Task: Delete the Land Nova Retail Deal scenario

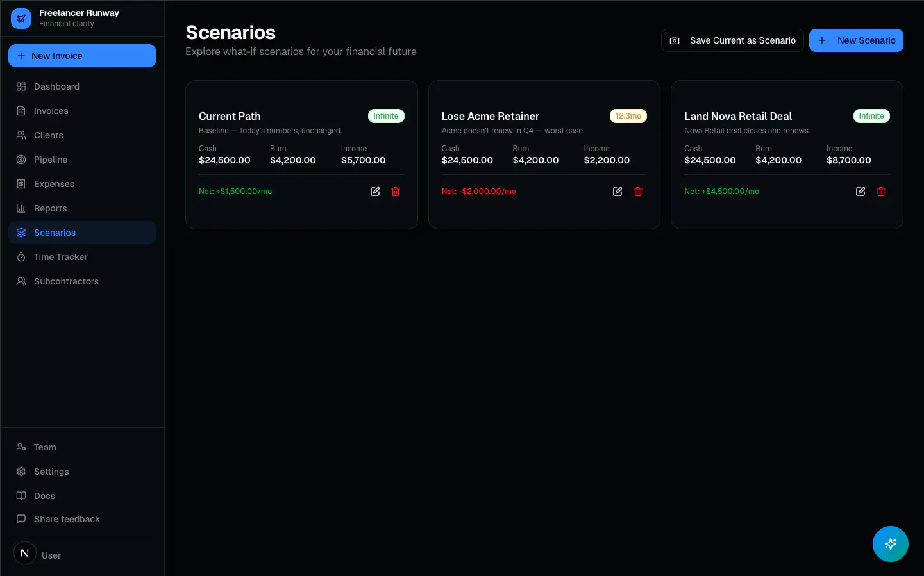Action: click(x=881, y=192)
